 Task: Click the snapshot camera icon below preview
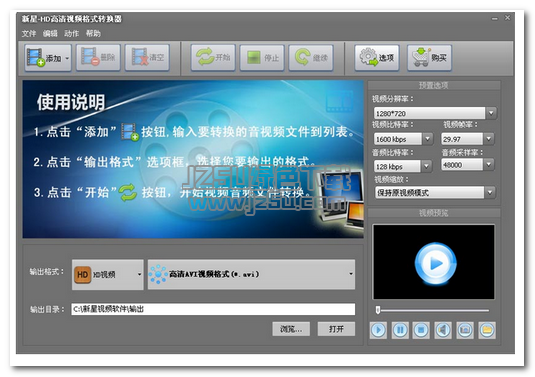point(465,330)
